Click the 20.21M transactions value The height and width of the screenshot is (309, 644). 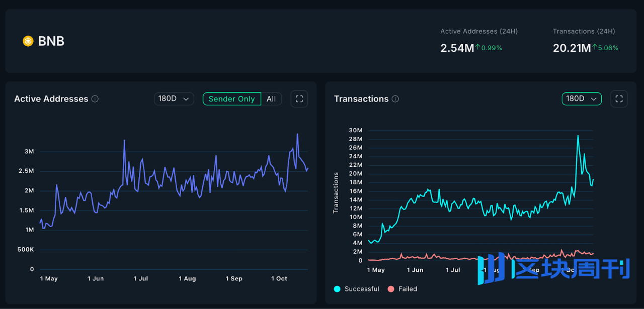coord(572,48)
